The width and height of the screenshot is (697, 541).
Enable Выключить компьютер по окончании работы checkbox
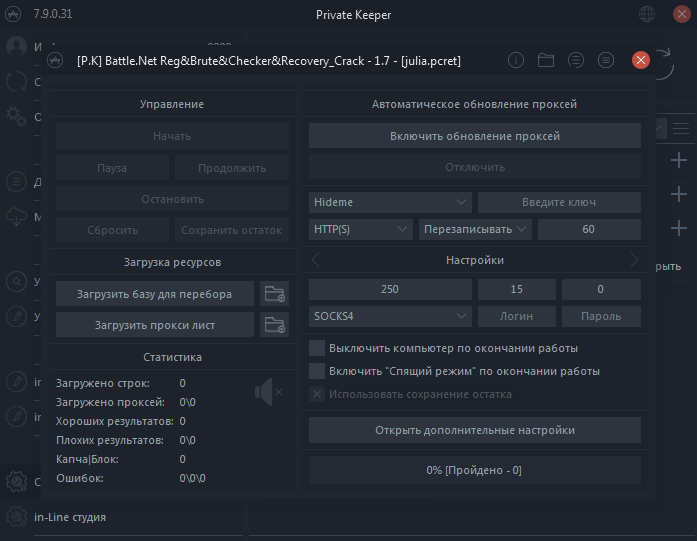pyautogui.click(x=317, y=348)
